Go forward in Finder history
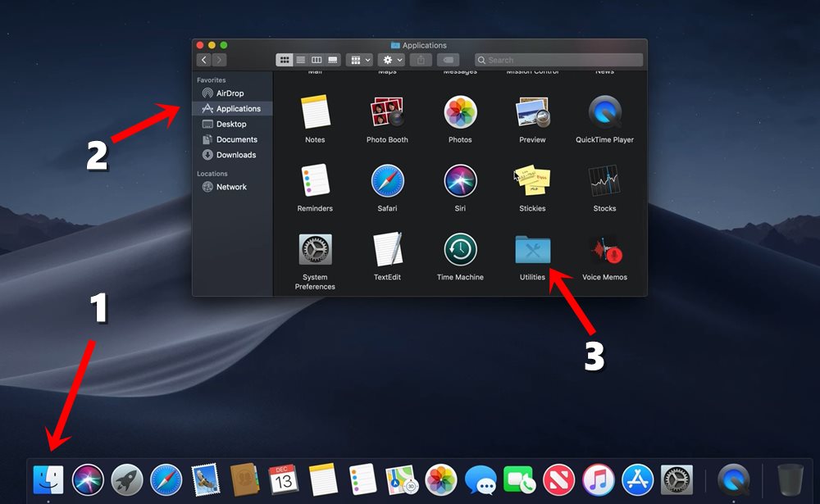Viewport: 820px width, 504px height. (x=219, y=60)
